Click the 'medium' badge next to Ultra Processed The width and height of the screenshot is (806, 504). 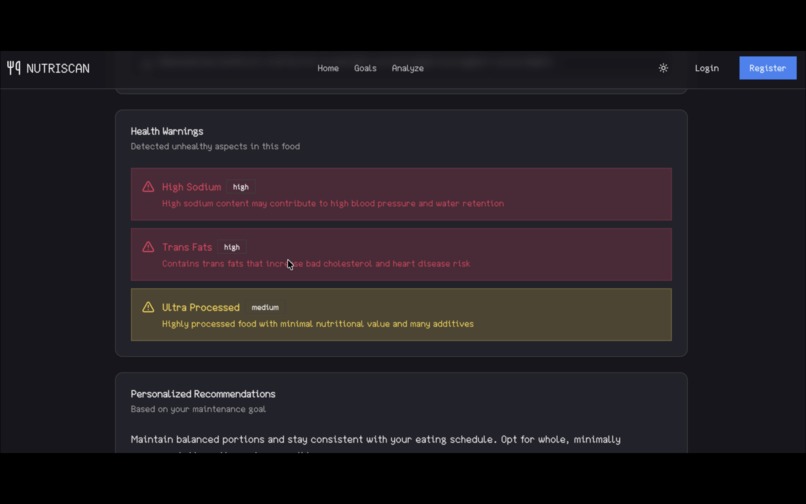[x=265, y=307]
